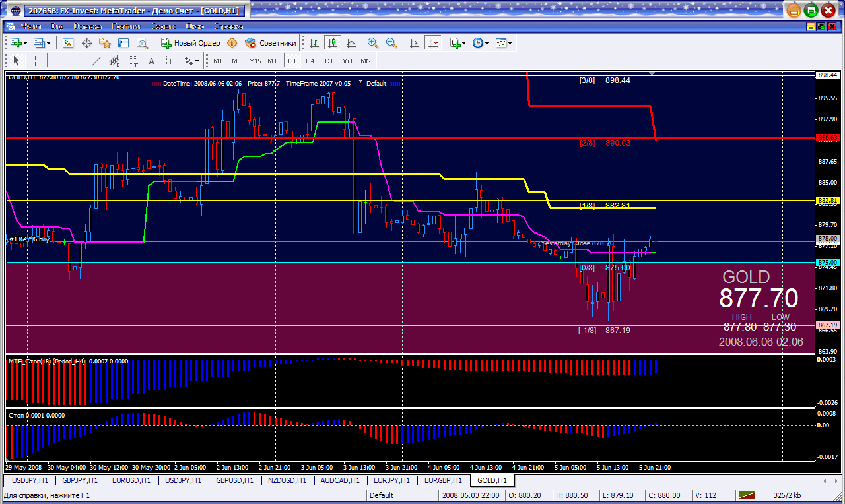The height and width of the screenshot is (504, 845).
Task: Expand the new chart dropdown arrow
Action: point(25,43)
